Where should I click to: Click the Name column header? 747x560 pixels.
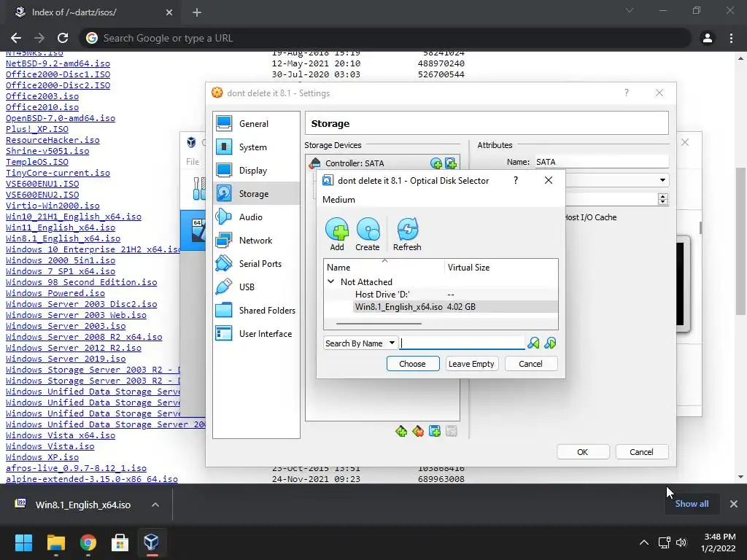(384, 268)
